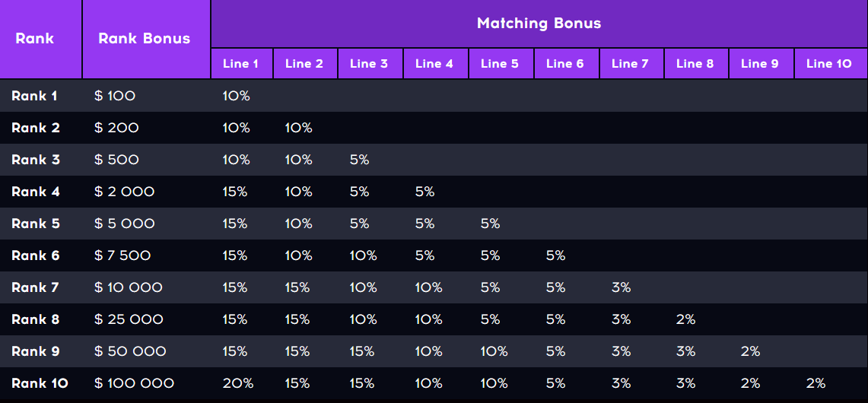
Task: Click the Line 7 column header
Action: (x=630, y=64)
